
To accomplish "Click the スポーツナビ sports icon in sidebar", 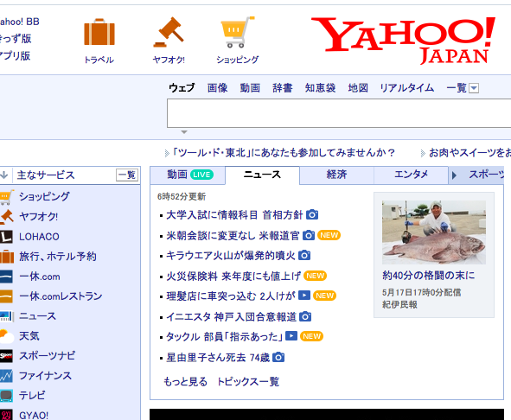I will [x=6, y=356].
